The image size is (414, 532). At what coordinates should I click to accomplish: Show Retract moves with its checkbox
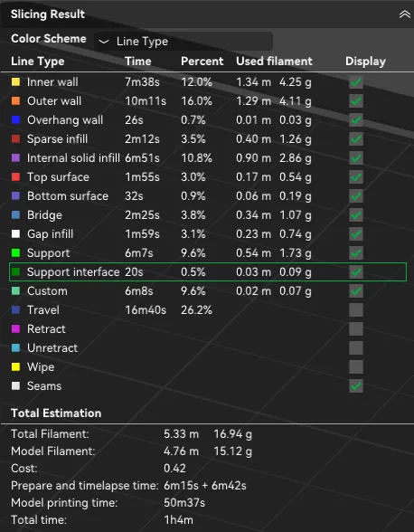coord(356,328)
